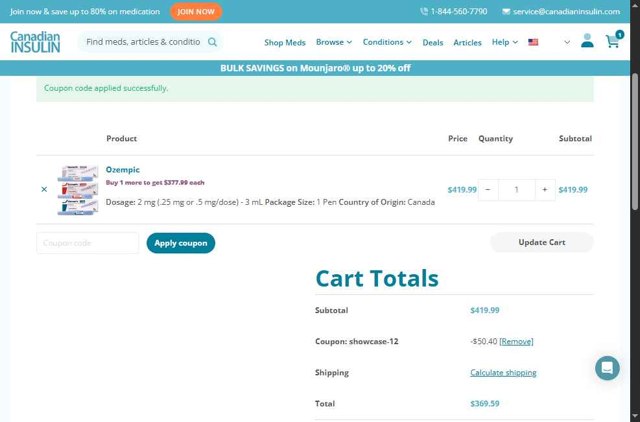640x422 pixels.
Task: Click the phone icon in top bar
Action: [x=424, y=11]
